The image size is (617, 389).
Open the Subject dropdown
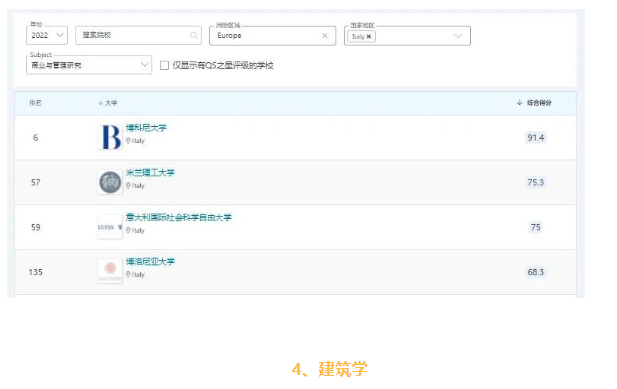pos(89,65)
